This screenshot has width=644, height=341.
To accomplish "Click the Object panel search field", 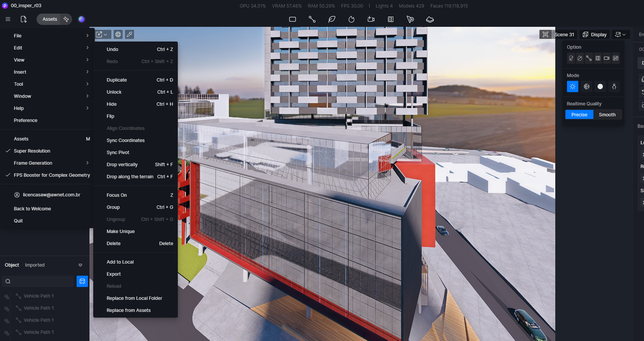I will point(38,281).
